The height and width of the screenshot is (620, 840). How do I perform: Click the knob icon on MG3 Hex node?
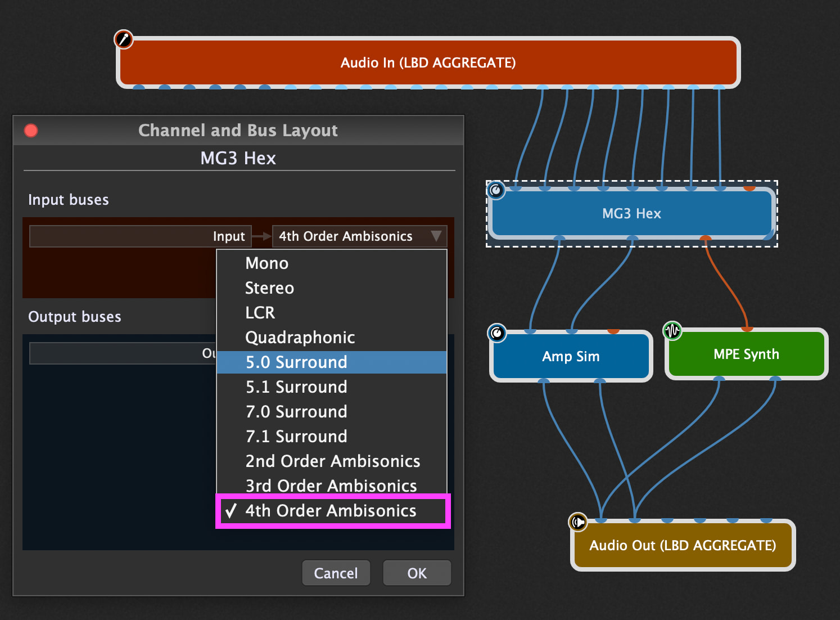pos(496,190)
